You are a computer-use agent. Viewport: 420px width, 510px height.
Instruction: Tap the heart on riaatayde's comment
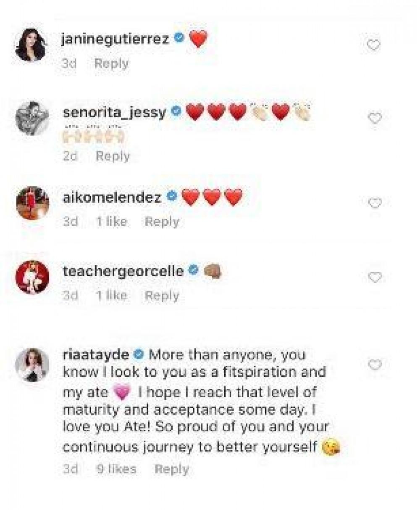coord(374,365)
